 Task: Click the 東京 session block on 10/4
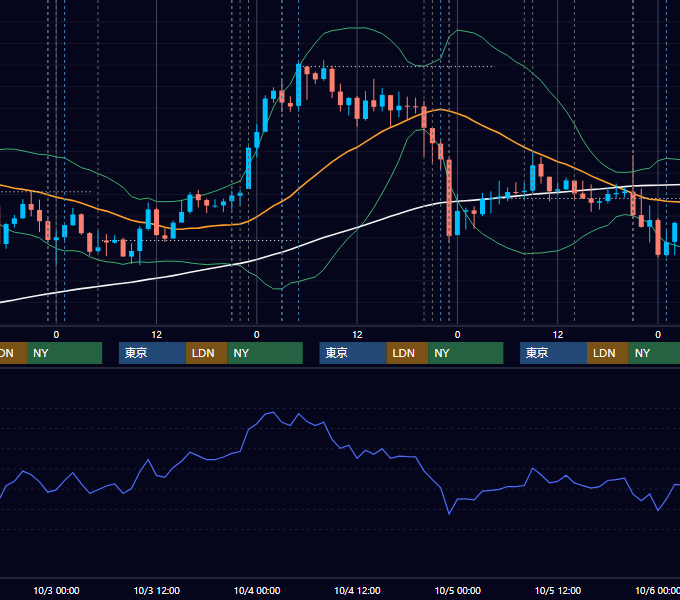tap(353, 353)
